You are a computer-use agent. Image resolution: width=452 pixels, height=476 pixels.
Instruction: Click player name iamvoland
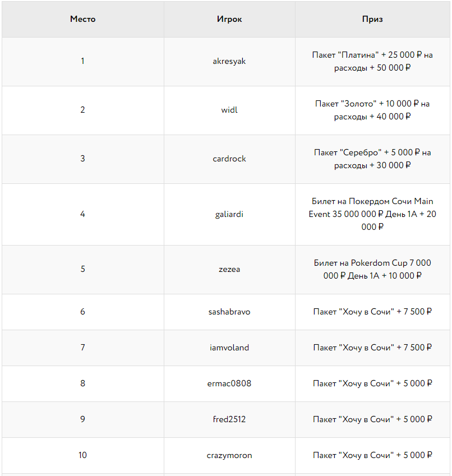coord(229,348)
